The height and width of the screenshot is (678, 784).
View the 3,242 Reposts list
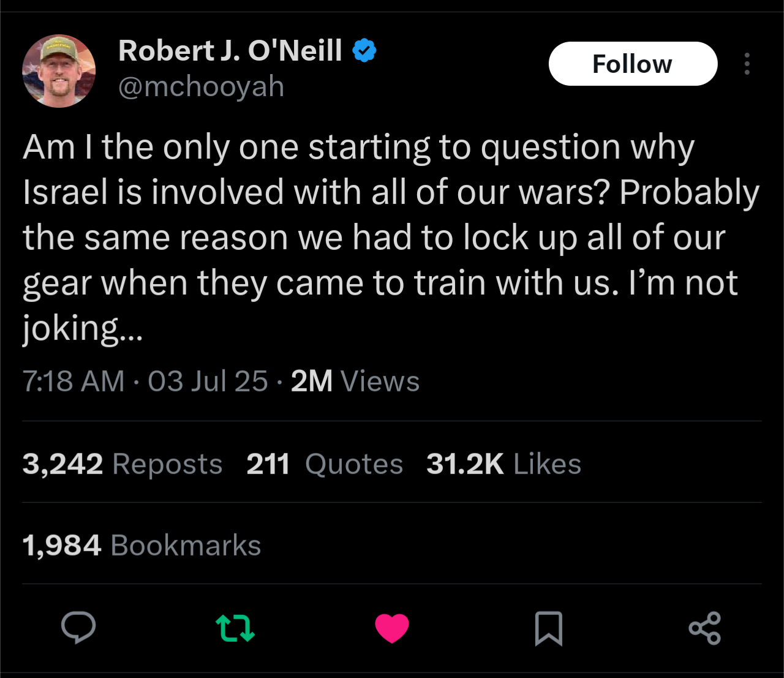coord(123,464)
